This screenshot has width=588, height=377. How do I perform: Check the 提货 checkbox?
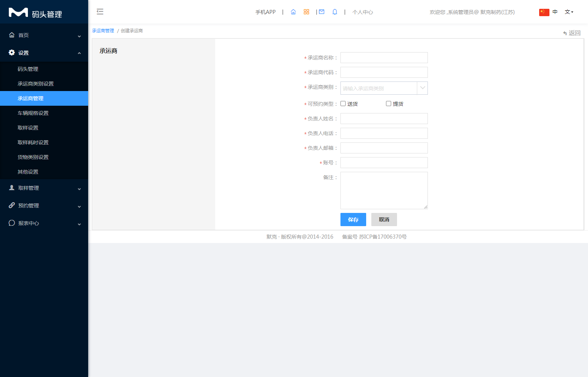[x=389, y=104]
